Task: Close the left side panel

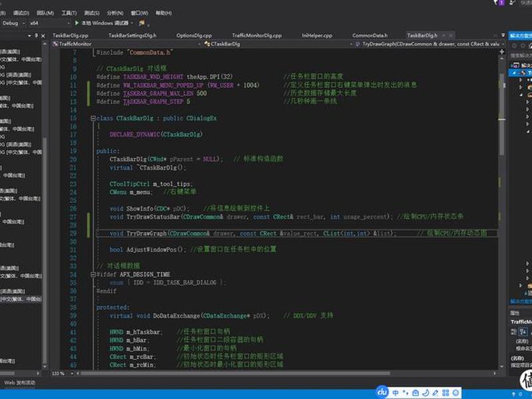Action: 43,36
